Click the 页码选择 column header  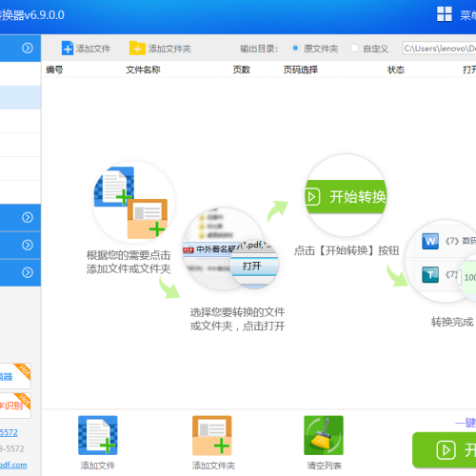301,69
